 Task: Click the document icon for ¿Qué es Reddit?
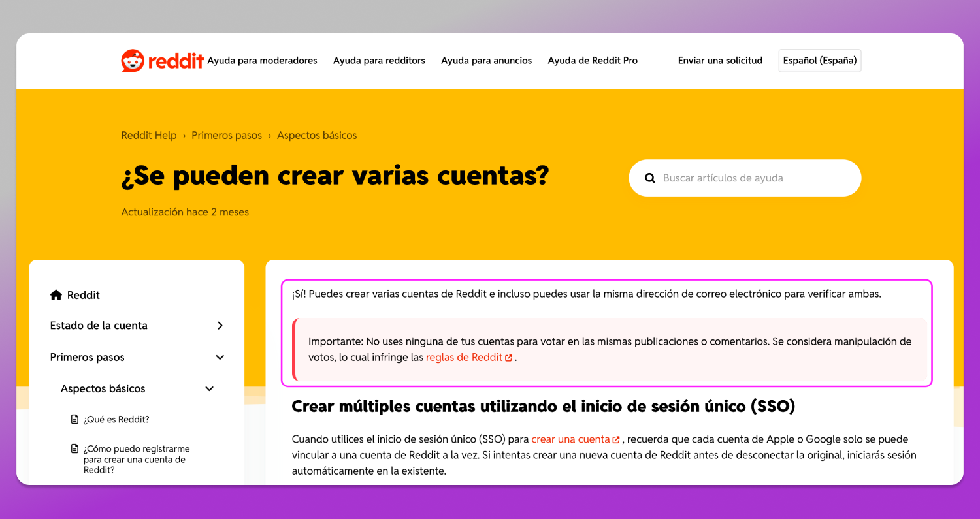pyautogui.click(x=74, y=420)
